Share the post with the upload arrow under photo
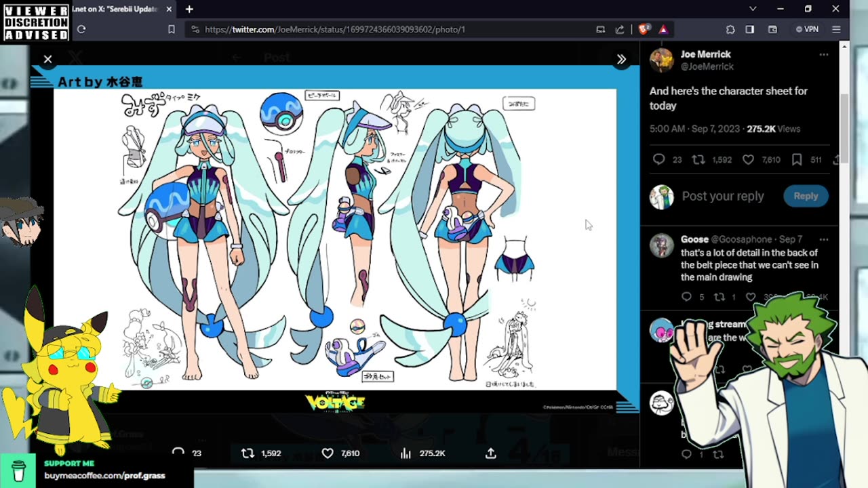This screenshot has height=488, width=868. [490, 453]
